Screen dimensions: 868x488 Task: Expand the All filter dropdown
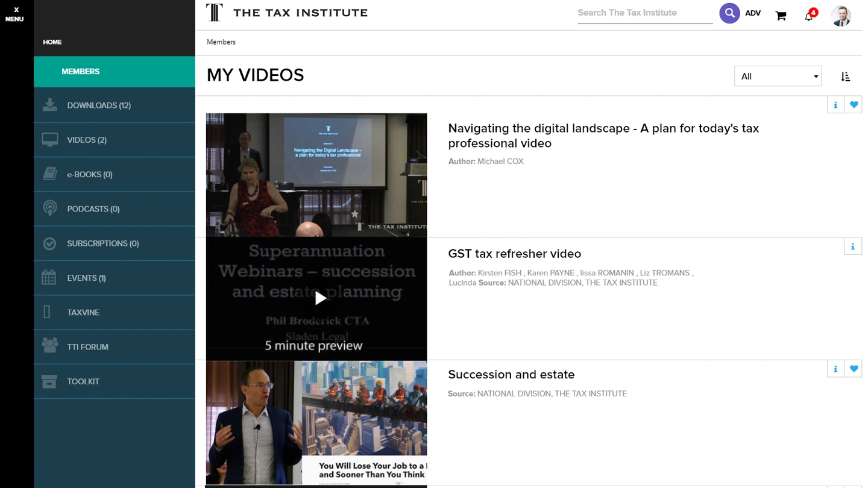[x=778, y=77]
